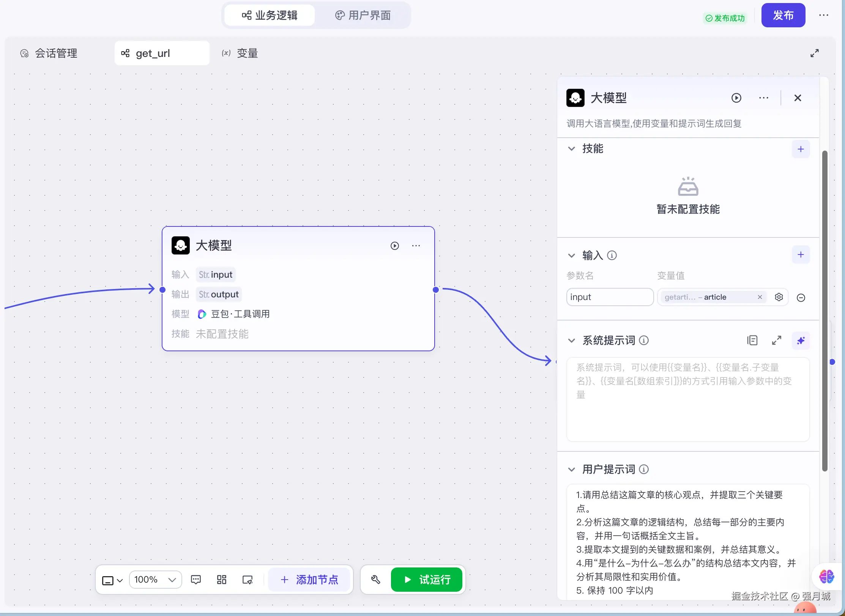Expand the system prompt editor to fullscreen
This screenshot has height=616, width=845.
point(776,340)
